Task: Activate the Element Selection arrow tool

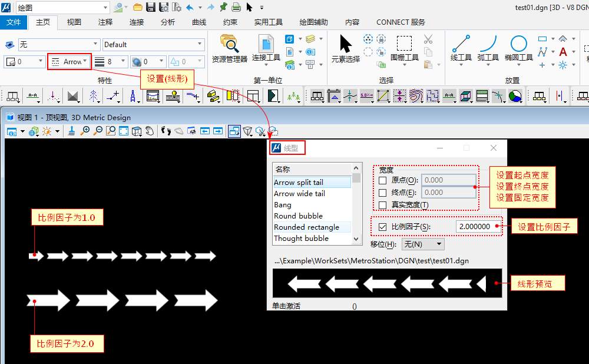Action: click(346, 48)
